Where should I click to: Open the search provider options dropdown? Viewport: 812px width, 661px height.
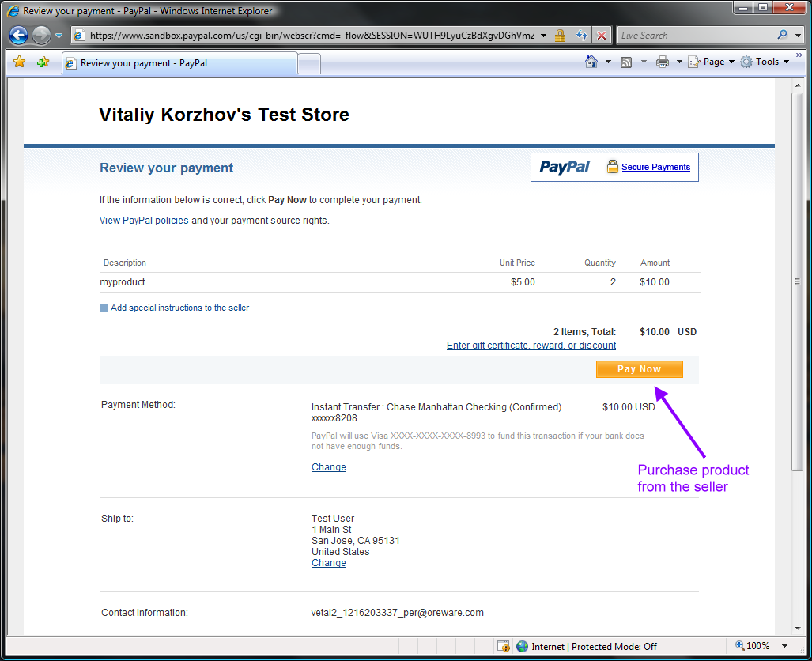coord(799,36)
